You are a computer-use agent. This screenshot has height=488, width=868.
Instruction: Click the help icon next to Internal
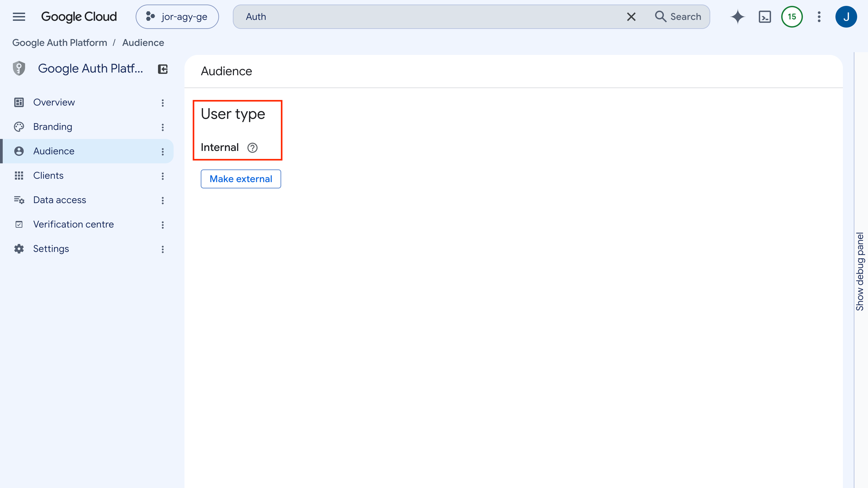(x=252, y=148)
